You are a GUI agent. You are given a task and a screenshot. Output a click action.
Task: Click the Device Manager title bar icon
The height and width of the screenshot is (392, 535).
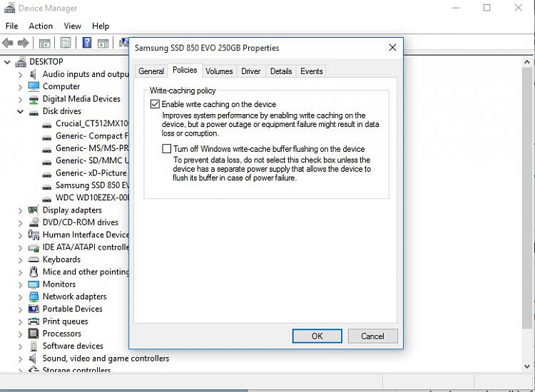(9, 8)
